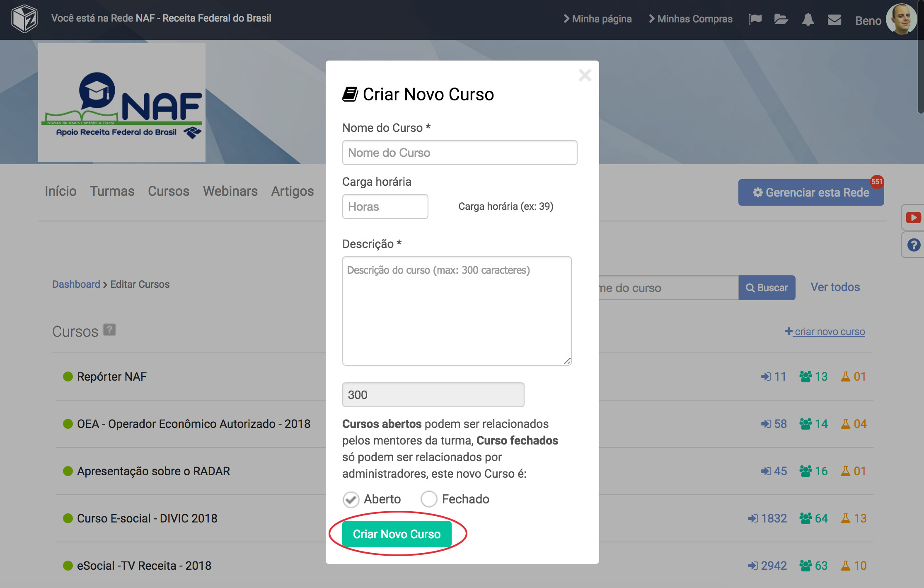Click the cube logo in top-left
The image size is (924, 588).
24,19
